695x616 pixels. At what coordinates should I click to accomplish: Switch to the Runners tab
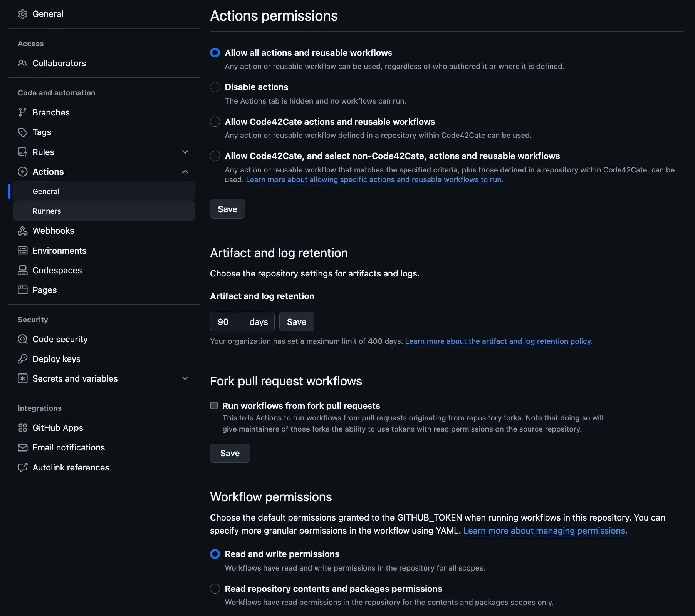(47, 211)
